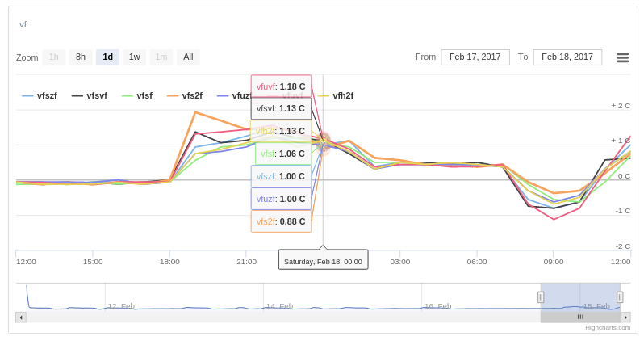Open the Highcharts.com credit link
The image size is (644, 345).
(608, 328)
